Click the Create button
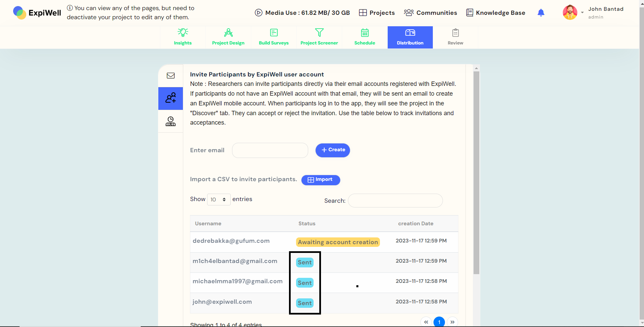Viewport: 644px width, 327px height. [x=333, y=150]
